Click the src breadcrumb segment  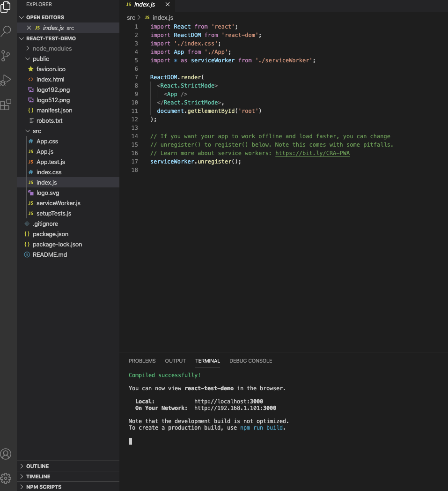click(131, 18)
